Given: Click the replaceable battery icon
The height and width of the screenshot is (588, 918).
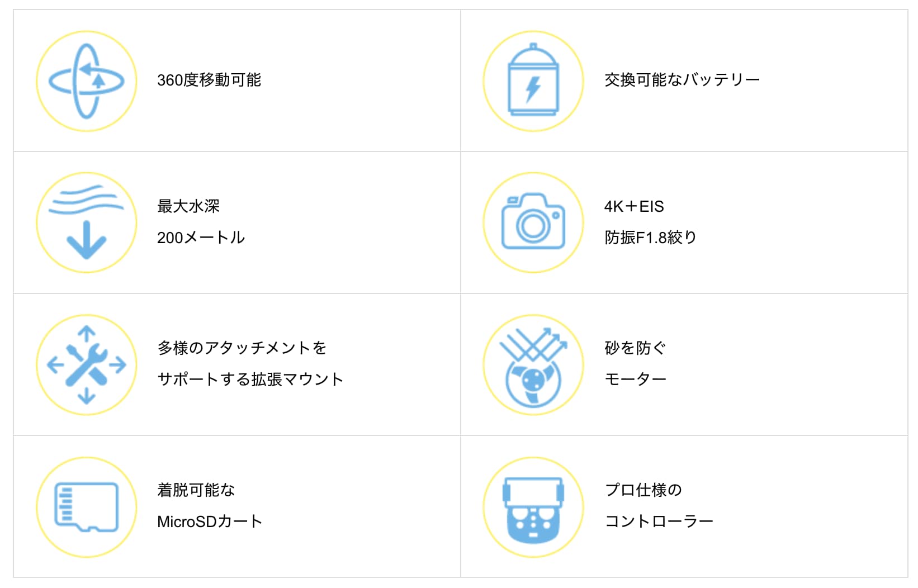Looking at the screenshot, I should coord(533,81).
